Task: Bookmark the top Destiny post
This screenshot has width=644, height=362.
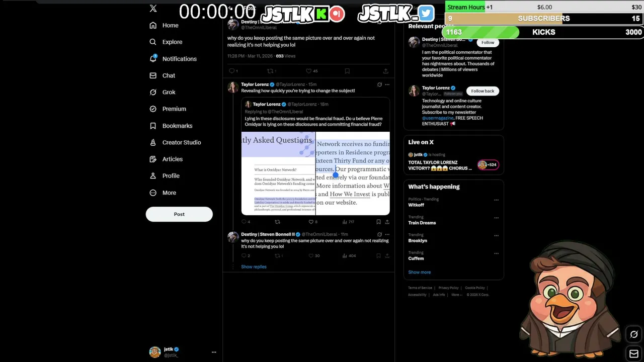Action: (x=347, y=71)
